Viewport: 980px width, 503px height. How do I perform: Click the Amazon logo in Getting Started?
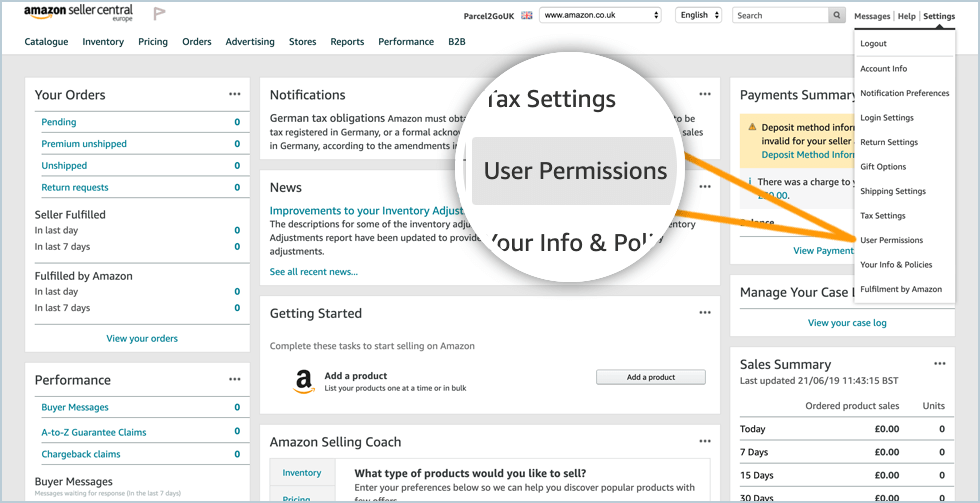(303, 382)
